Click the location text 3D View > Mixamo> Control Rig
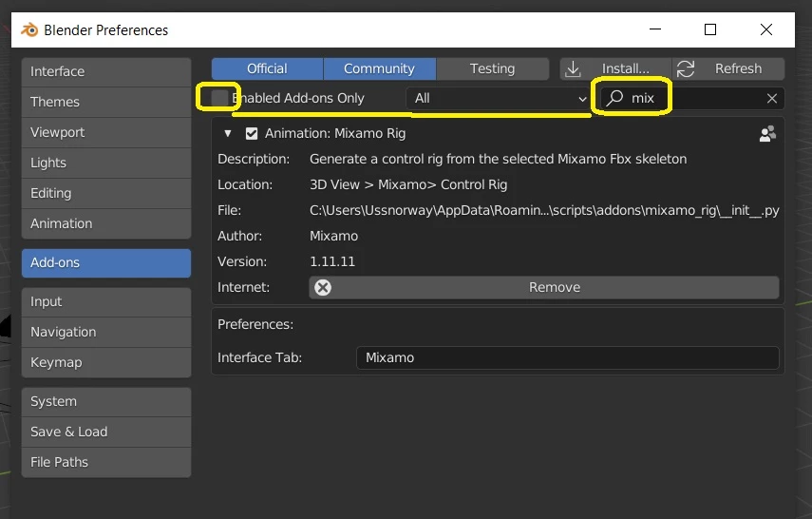The image size is (812, 519). click(x=408, y=185)
